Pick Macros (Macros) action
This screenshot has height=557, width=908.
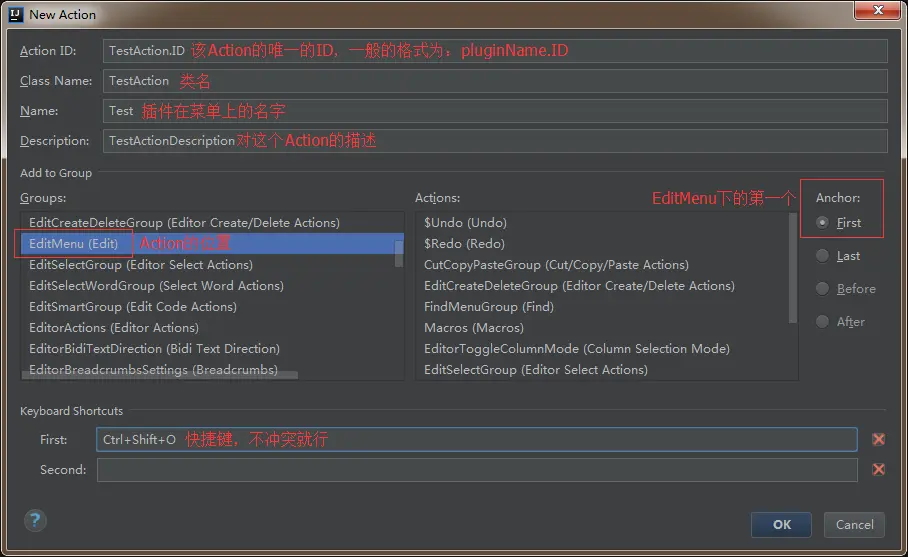click(602, 328)
